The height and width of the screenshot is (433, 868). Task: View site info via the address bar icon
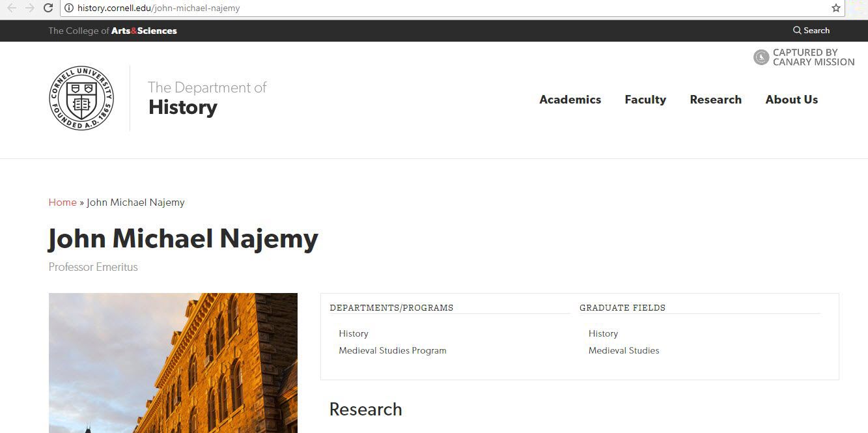69,8
